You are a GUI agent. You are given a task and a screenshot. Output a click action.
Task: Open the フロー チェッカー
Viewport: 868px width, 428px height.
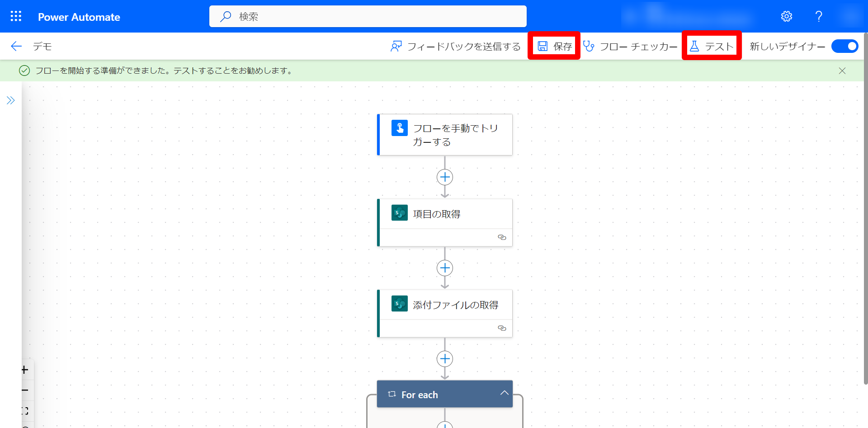coord(630,46)
